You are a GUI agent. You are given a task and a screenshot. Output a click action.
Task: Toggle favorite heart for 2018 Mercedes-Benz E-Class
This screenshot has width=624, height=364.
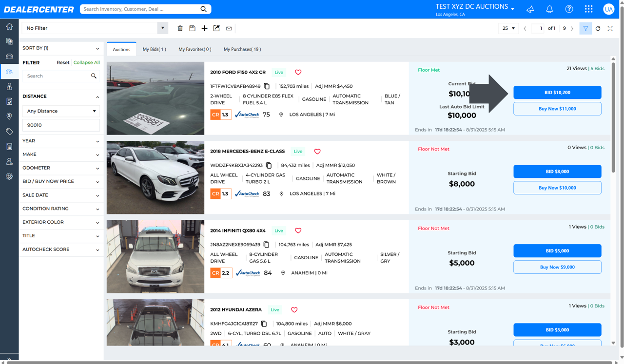pos(317,151)
